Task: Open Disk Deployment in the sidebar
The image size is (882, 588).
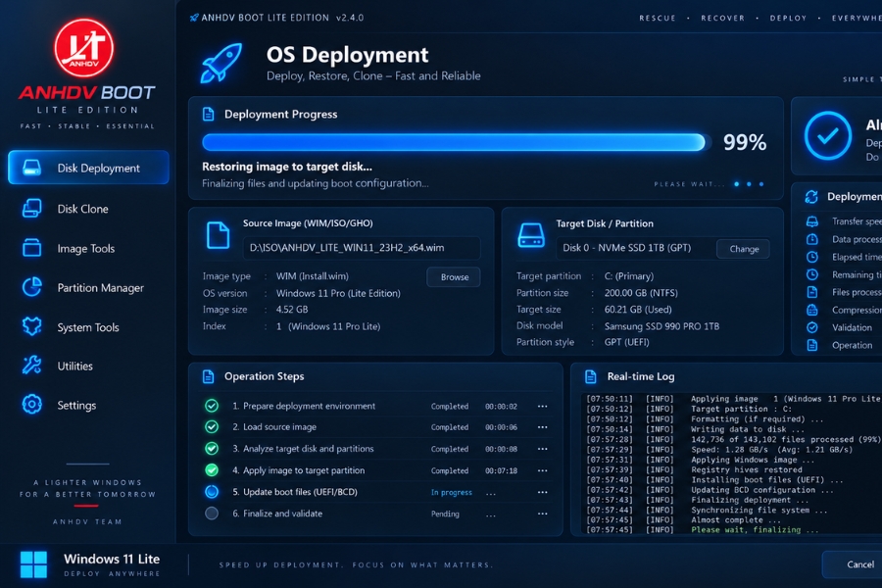Action: (88, 168)
